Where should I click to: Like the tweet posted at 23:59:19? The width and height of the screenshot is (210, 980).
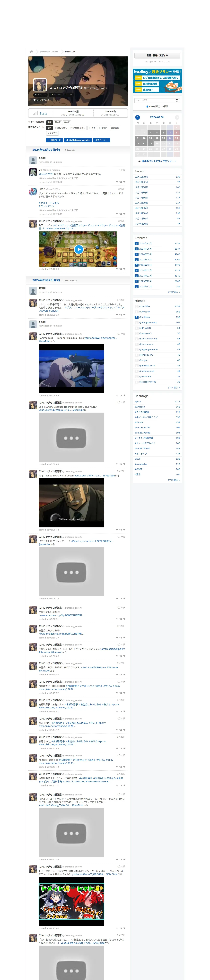click(124, 315)
